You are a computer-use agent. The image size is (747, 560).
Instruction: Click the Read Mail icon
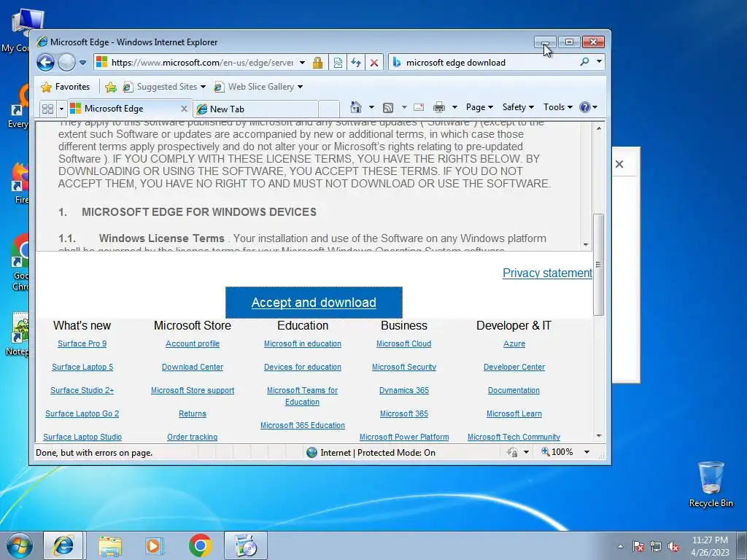[x=419, y=107]
